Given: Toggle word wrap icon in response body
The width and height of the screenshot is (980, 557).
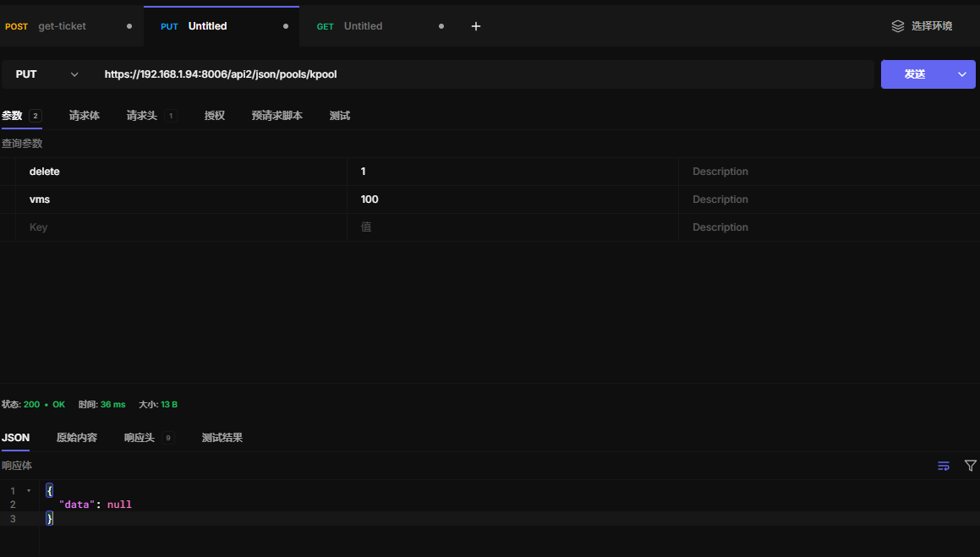Looking at the screenshot, I should [x=944, y=466].
